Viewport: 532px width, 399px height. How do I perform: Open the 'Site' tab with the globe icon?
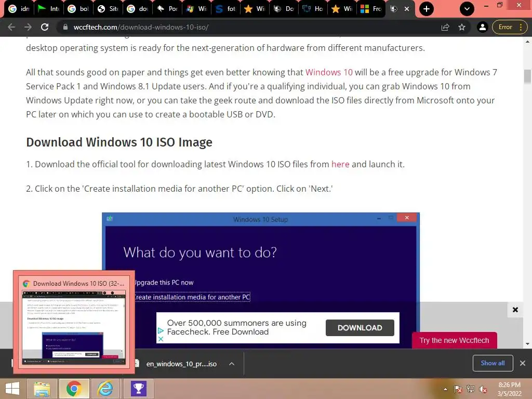coord(107,9)
